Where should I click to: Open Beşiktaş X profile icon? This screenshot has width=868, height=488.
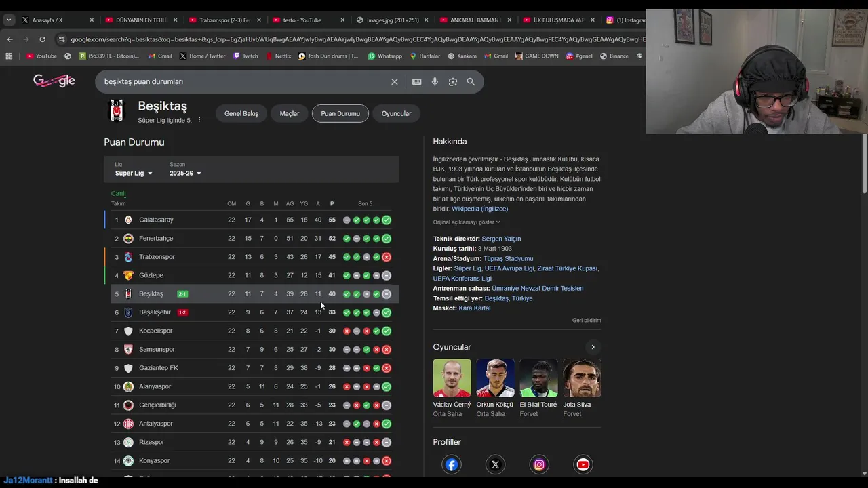pyautogui.click(x=495, y=464)
